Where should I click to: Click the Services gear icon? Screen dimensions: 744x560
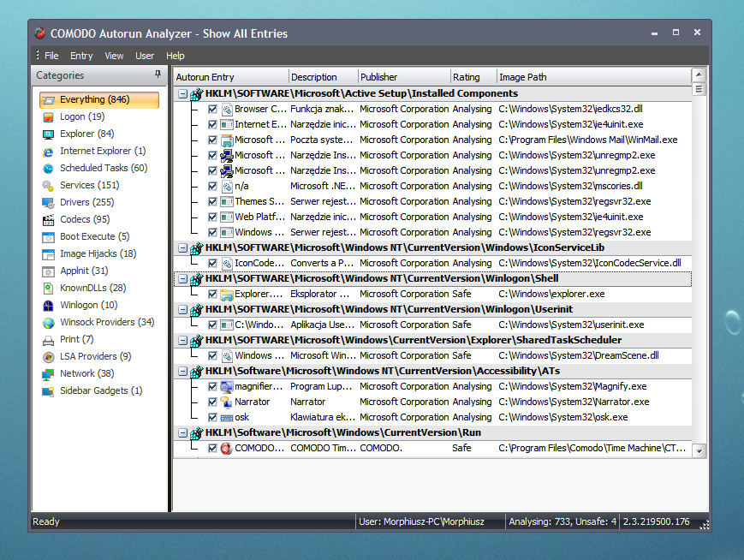click(47, 186)
